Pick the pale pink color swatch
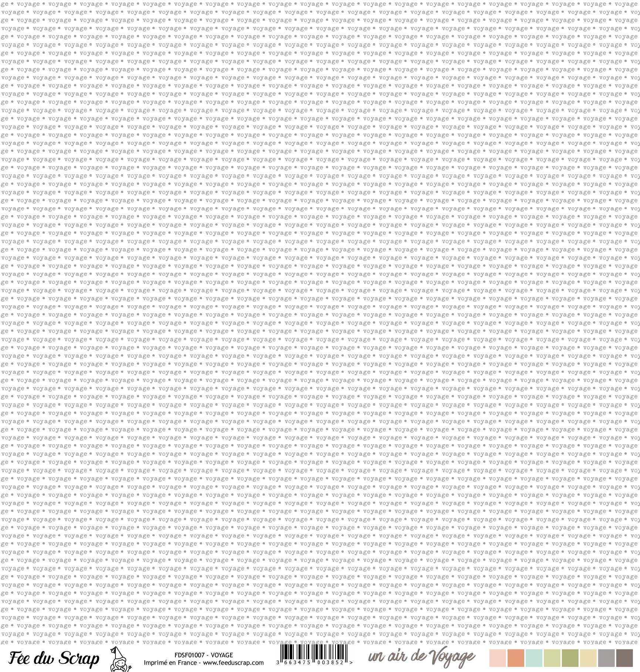This screenshot has width=640, height=672. point(497,658)
